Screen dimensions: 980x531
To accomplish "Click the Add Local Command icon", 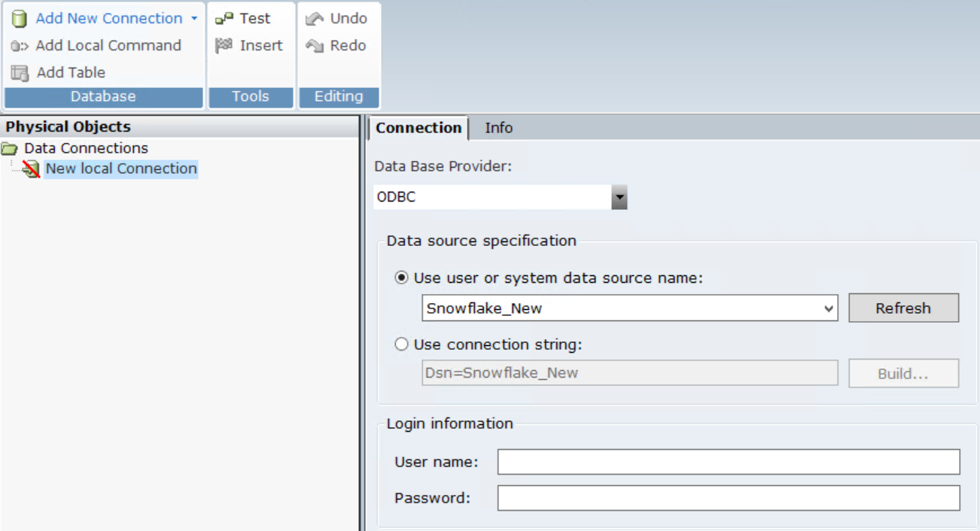I will [20, 46].
